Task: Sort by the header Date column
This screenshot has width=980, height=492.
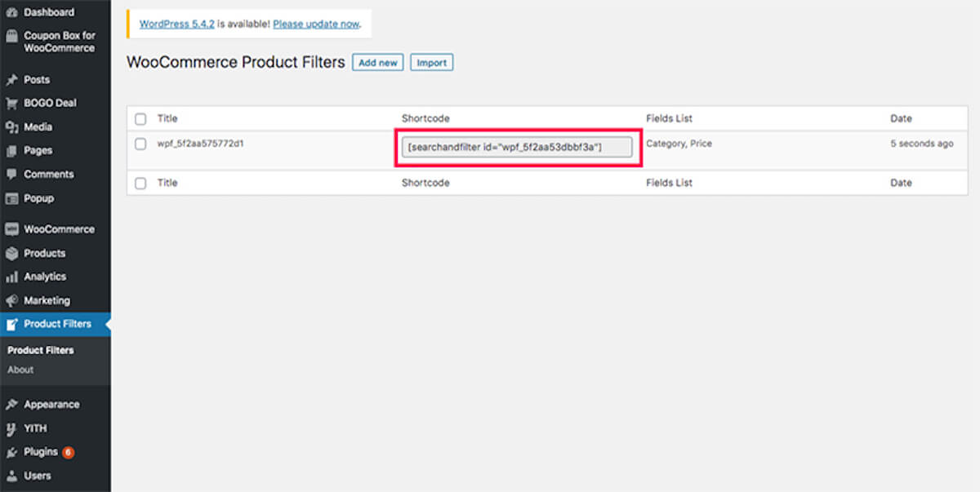Action: pos(901,119)
